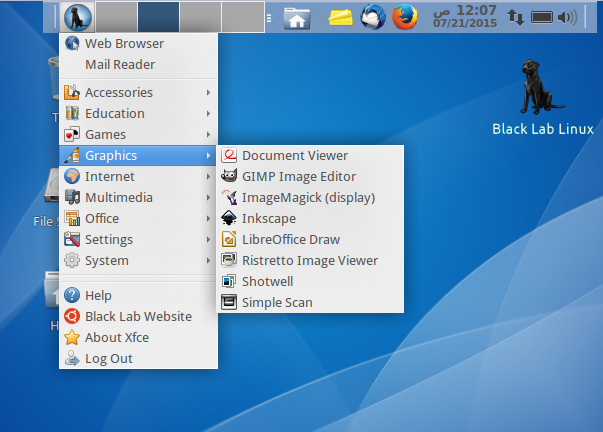The image size is (603, 432).
Task: Check the battery status indicator
Action: [x=542, y=17]
